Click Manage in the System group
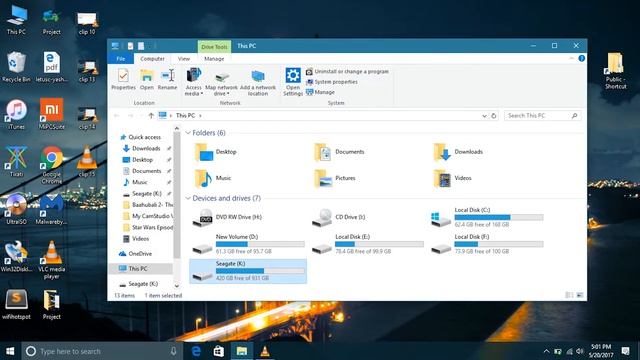The height and width of the screenshot is (360, 640). (x=320, y=92)
